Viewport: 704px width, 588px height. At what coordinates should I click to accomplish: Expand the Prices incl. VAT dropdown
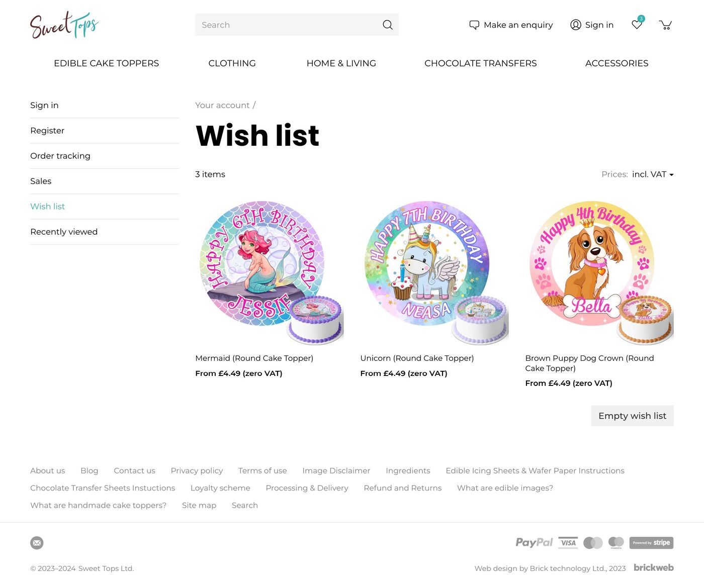[653, 174]
